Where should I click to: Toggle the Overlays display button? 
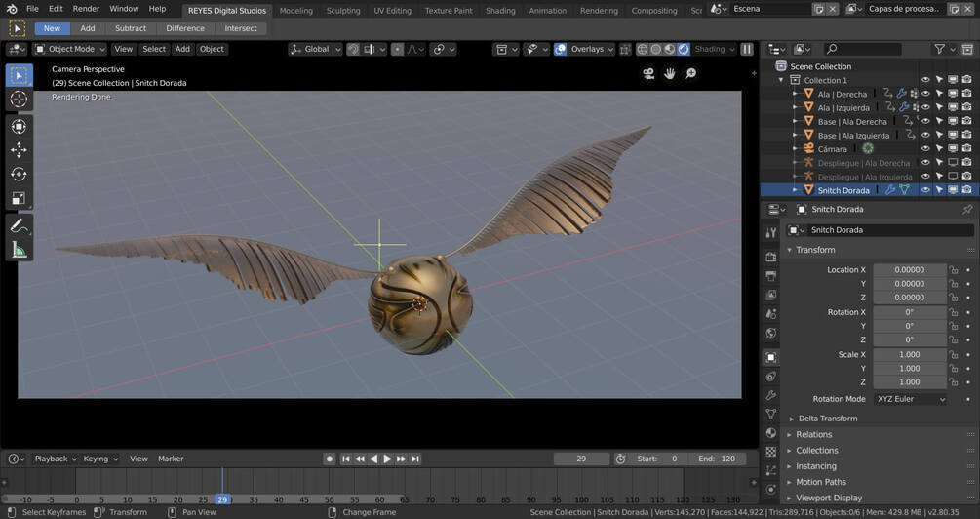coord(561,49)
